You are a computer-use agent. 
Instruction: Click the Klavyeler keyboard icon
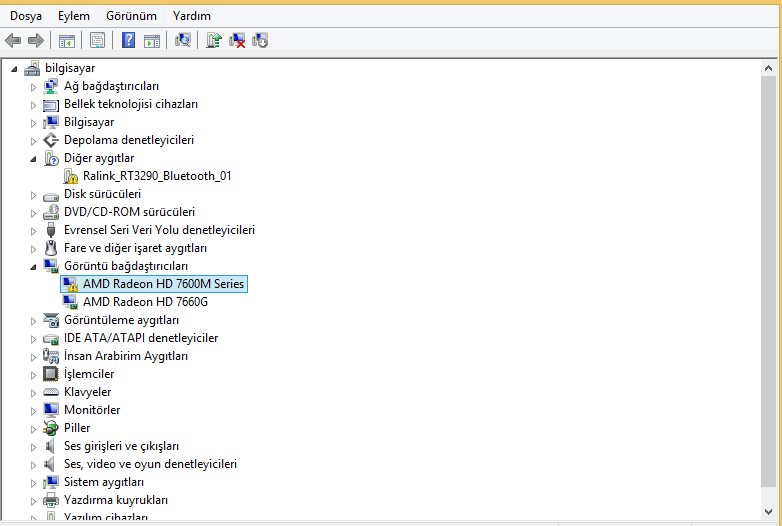click(50, 392)
